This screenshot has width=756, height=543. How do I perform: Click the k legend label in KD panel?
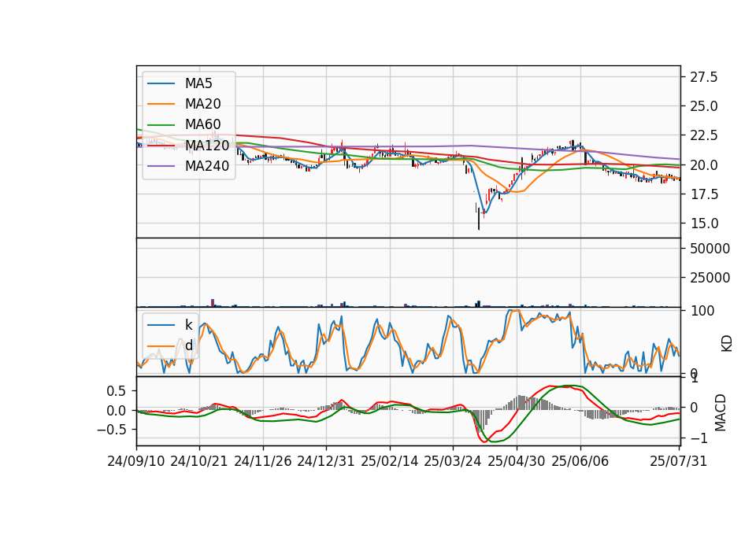point(188,325)
